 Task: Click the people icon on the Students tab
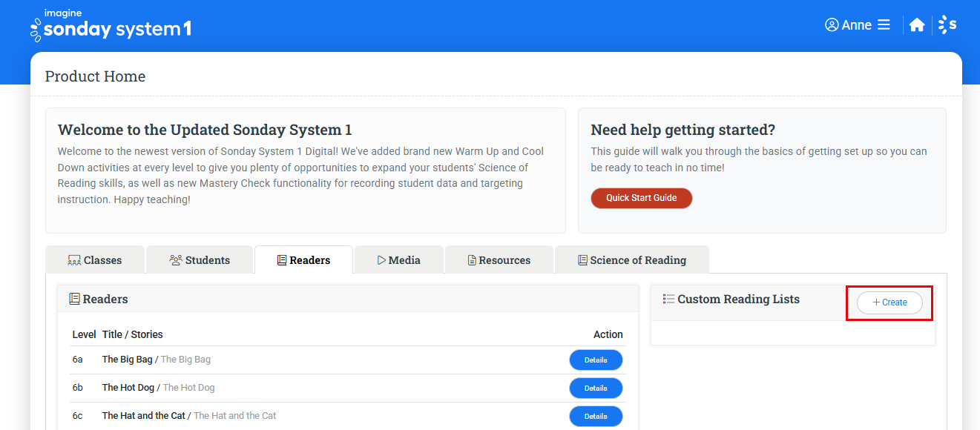tap(176, 259)
